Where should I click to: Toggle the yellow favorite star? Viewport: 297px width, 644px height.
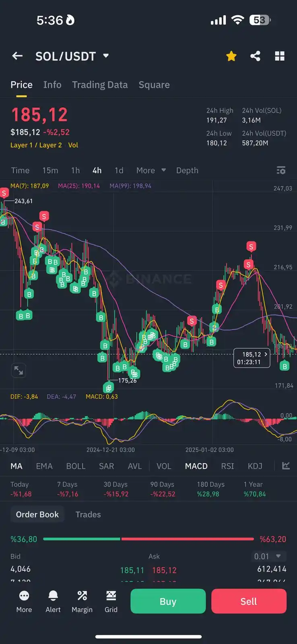pos(231,56)
